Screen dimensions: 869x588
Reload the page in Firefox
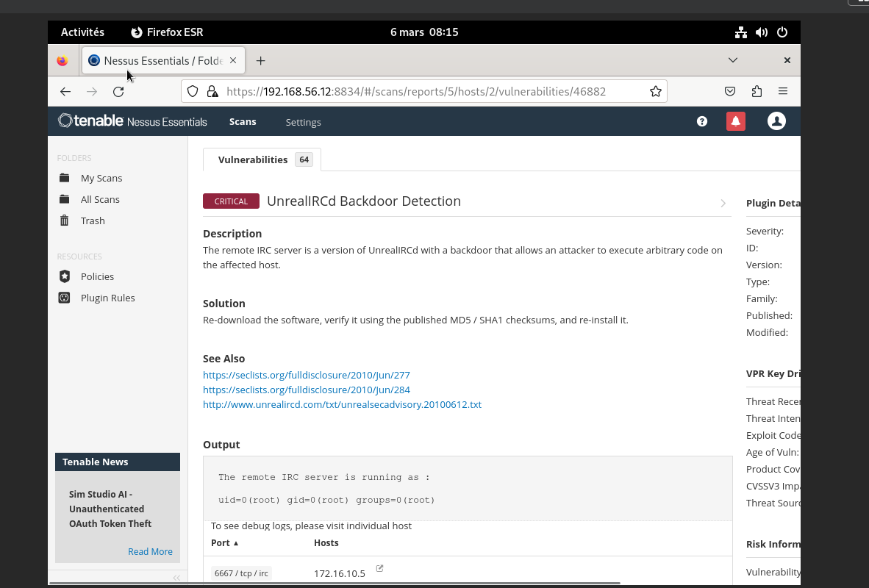[118, 91]
